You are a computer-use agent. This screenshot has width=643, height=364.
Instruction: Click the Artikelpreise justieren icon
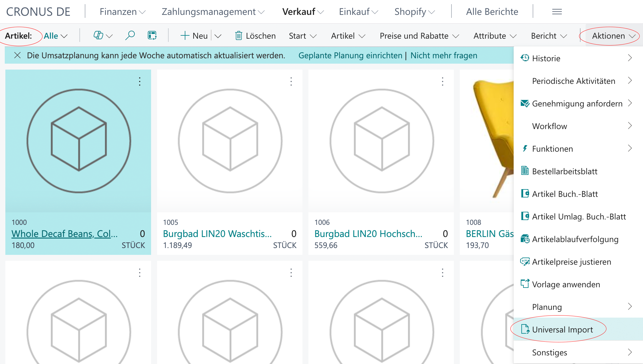[525, 262]
